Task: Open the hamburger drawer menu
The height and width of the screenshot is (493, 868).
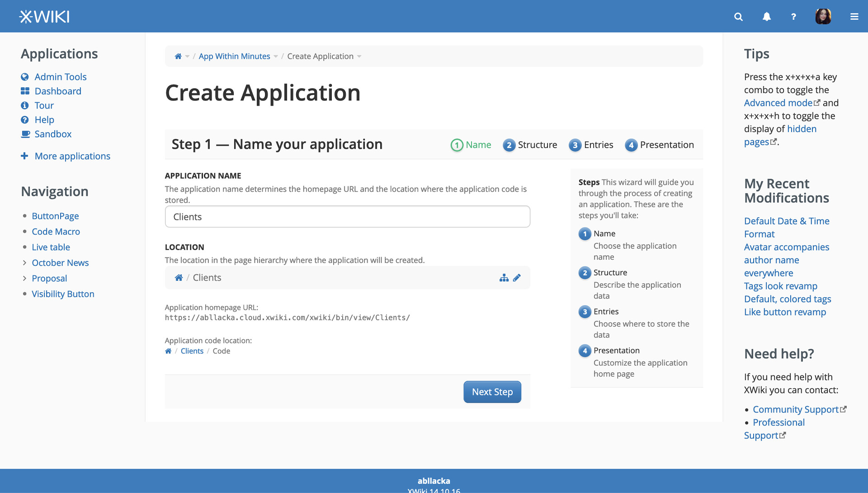Action: pos(854,17)
